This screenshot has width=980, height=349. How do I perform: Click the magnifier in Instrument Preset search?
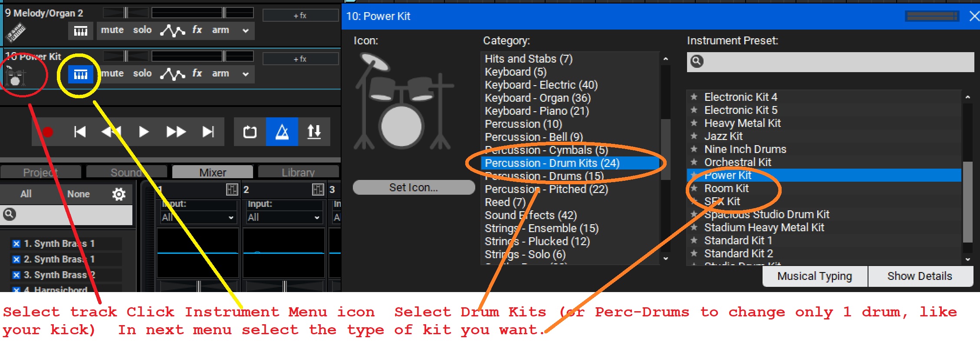[x=697, y=61]
